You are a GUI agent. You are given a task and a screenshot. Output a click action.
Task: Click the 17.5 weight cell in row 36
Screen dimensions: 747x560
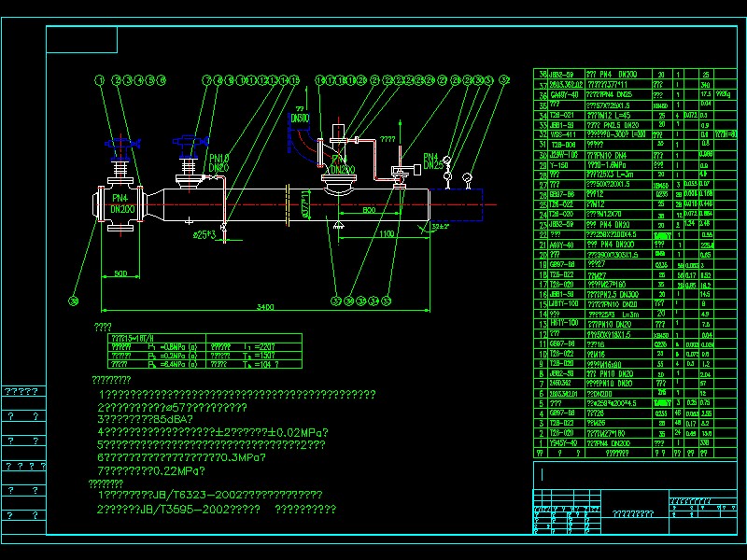706,95
